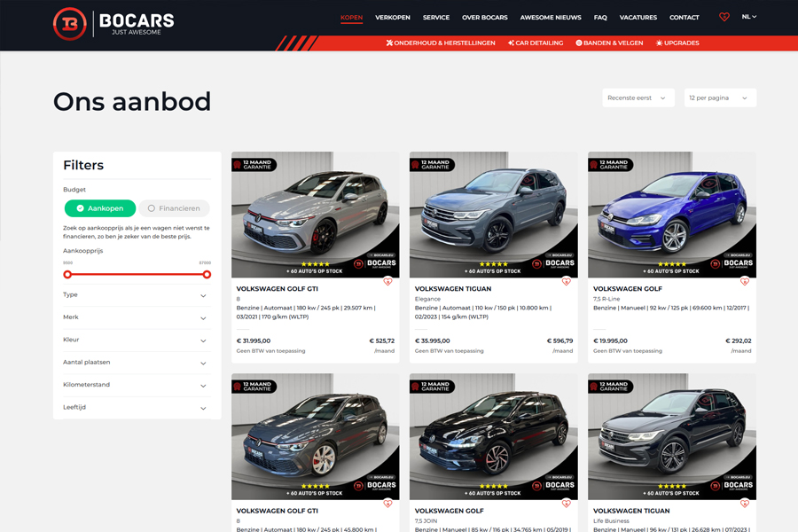Expand the Kleur filter
Screen dimensions: 798x532
(137, 340)
